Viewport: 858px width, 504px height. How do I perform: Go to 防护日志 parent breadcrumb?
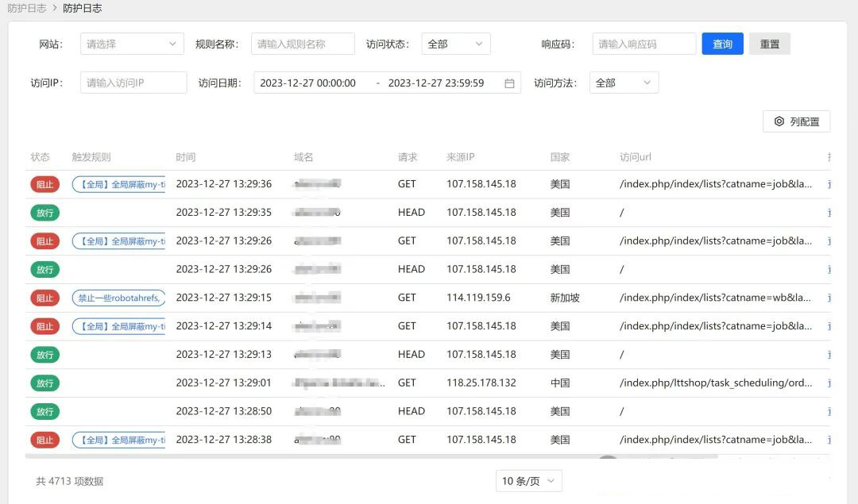(27, 8)
